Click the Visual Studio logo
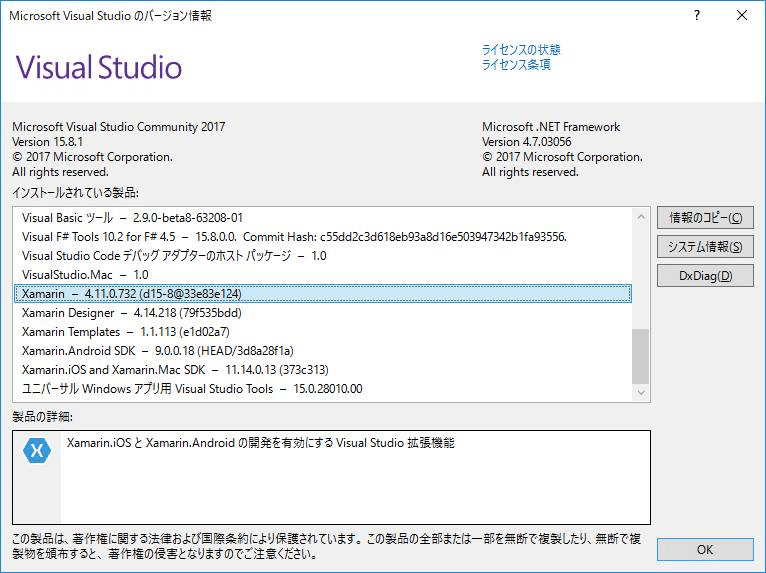 pos(99,67)
